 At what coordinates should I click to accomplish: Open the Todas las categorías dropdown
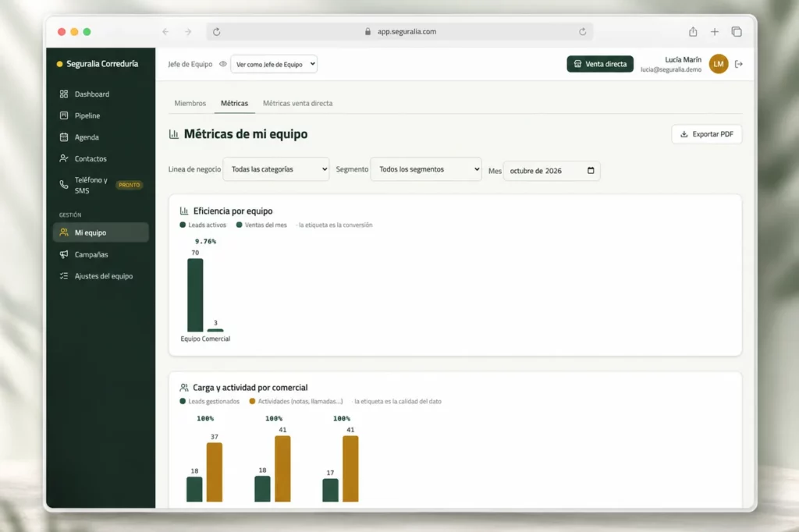(x=276, y=169)
